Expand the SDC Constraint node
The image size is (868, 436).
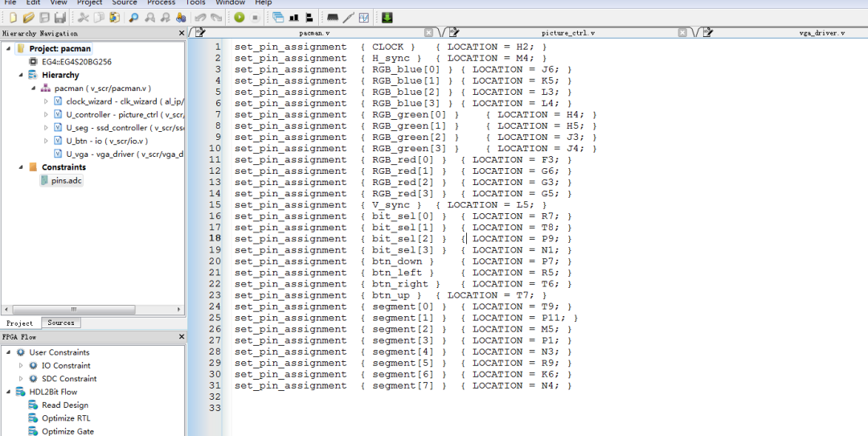pyautogui.click(x=21, y=379)
